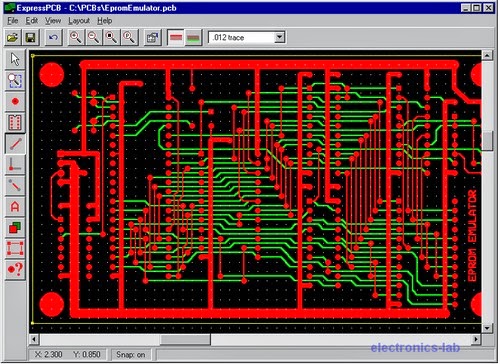Select the place text tool
Screen dimensions: 500x364
coord(15,206)
